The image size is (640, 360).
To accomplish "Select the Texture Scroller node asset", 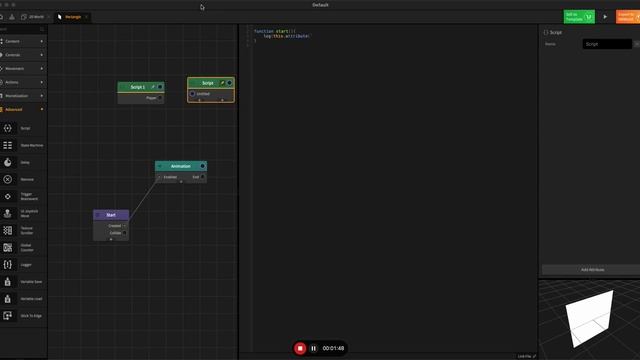I will click(x=23, y=231).
